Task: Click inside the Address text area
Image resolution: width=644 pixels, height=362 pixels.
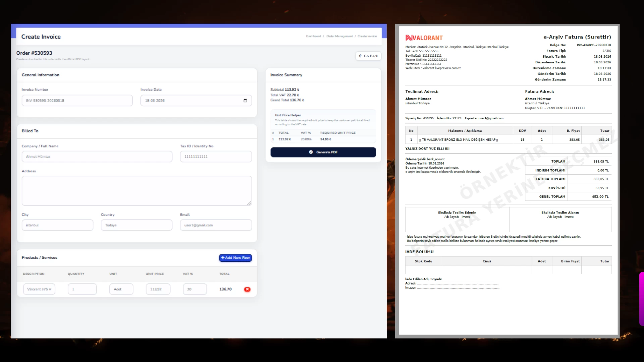Action: (137, 190)
